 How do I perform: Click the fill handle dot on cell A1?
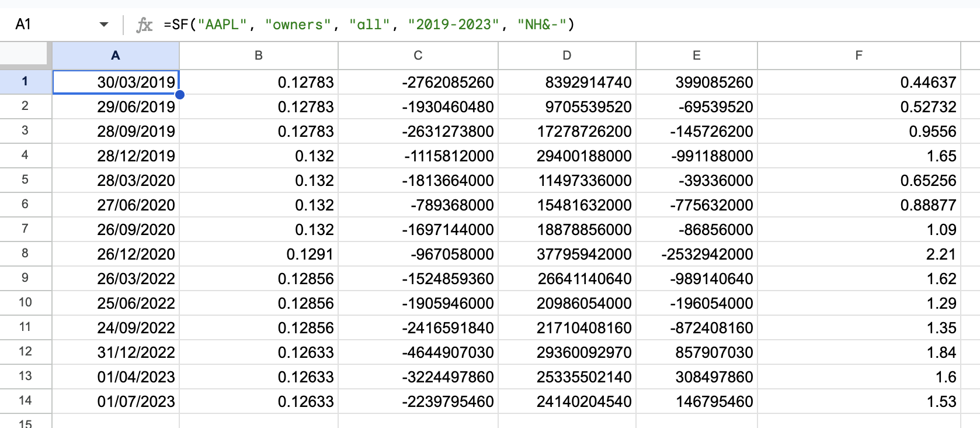coord(180,95)
